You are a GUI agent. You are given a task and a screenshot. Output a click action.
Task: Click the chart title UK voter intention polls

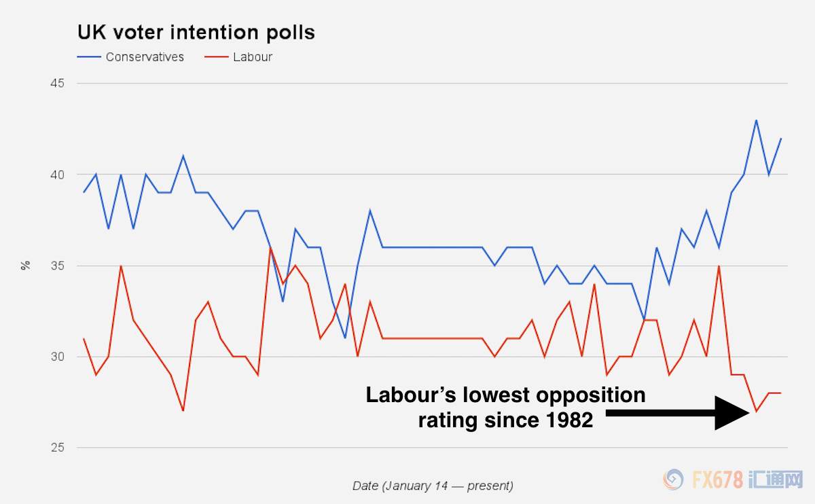(x=196, y=32)
